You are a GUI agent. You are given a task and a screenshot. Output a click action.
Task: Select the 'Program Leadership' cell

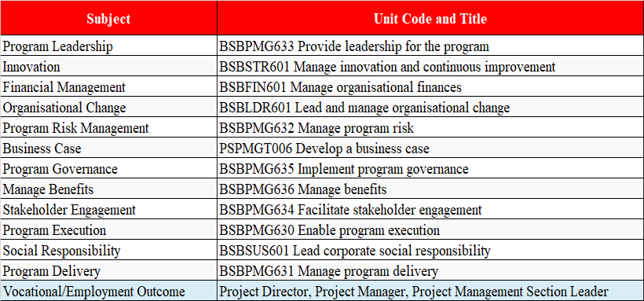[x=108, y=46]
